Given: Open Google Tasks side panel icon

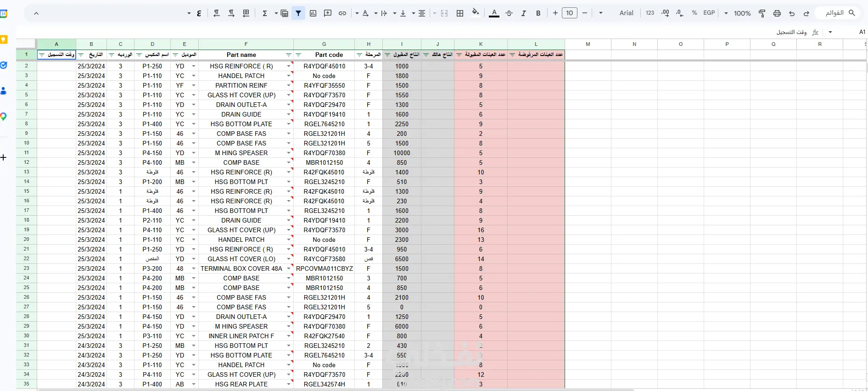Looking at the screenshot, I should [3, 65].
